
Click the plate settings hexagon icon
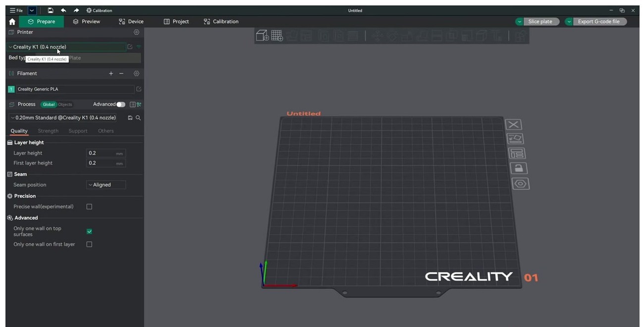tap(521, 184)
